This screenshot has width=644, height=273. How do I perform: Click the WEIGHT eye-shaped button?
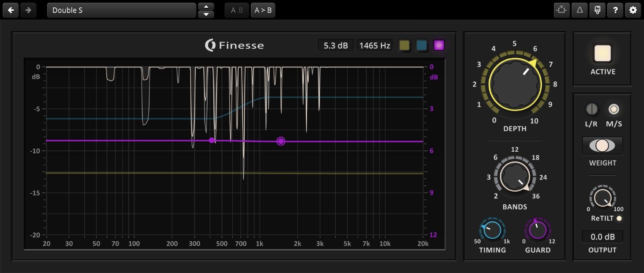(x=602, y=146)
